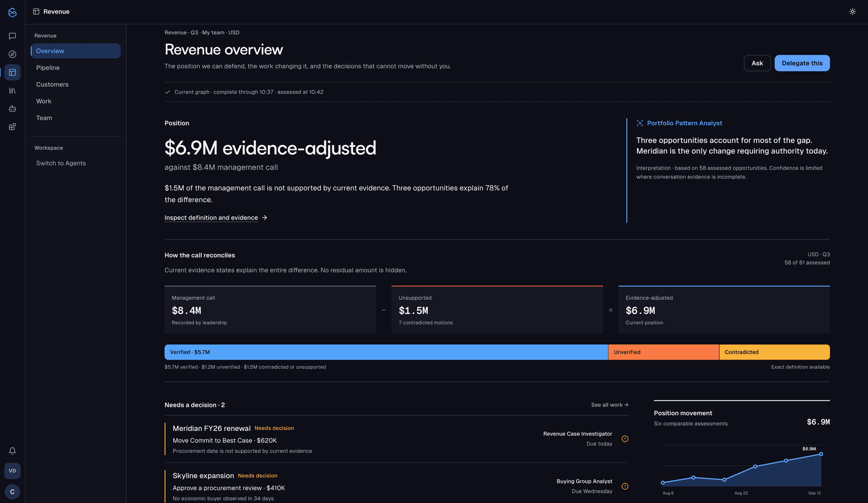Click the Ask button
The width and height of the screenshot is (868, 503).
(x=757, y=63)
